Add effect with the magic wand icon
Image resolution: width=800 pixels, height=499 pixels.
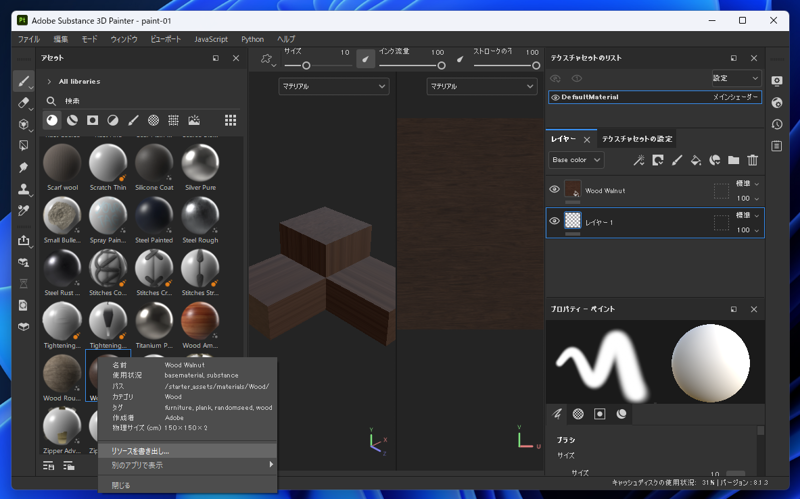pos(639,160)
